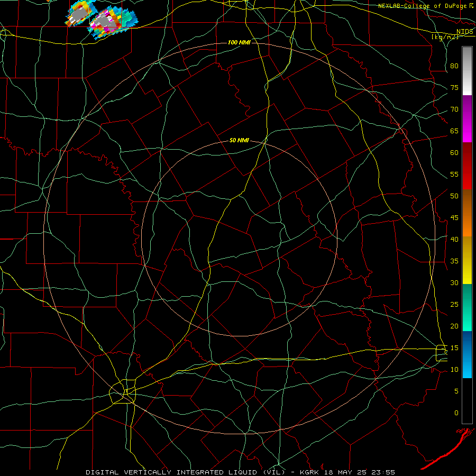Select the purple-magenta segment of the color bar

pos(467,118)
